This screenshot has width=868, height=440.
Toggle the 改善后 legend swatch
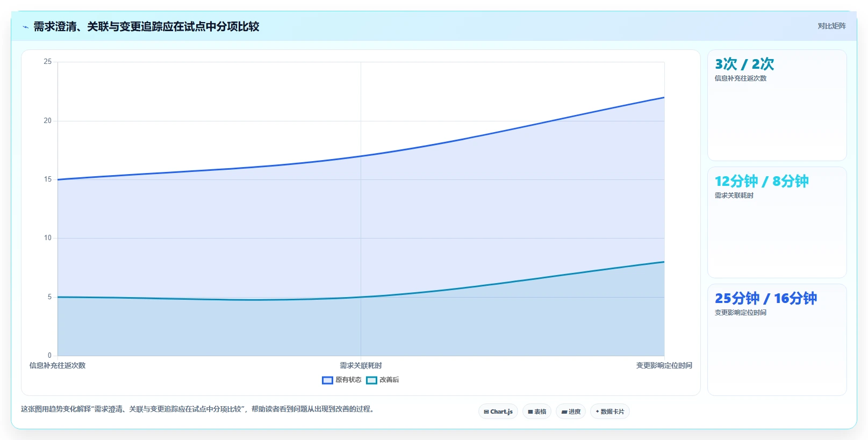pyautogui.click(x=371, y=380)
